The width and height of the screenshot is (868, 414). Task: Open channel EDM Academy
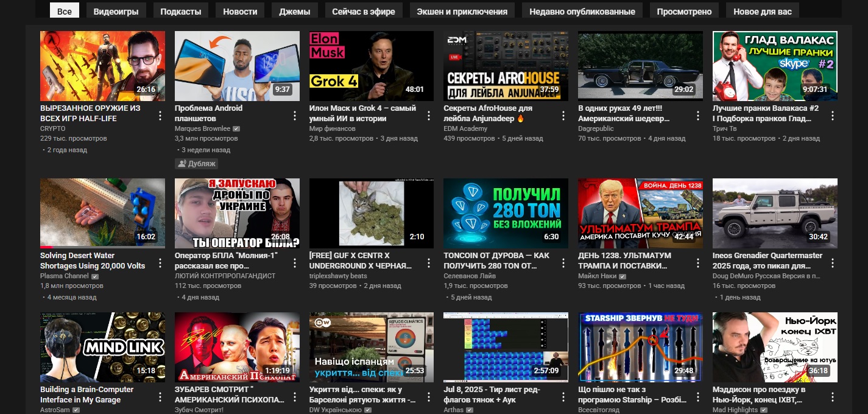point(465,129)
